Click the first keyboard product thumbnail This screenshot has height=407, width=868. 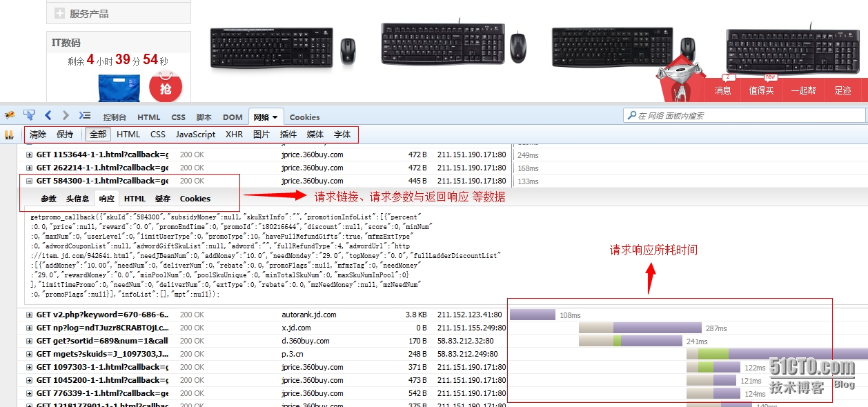pyautogui.click(x=282, y=47)
